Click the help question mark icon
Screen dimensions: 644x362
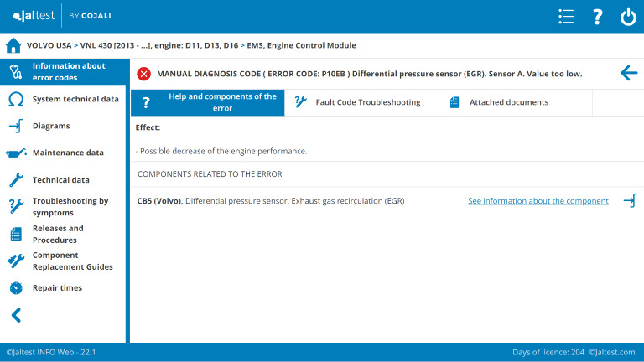click(597, 17)
